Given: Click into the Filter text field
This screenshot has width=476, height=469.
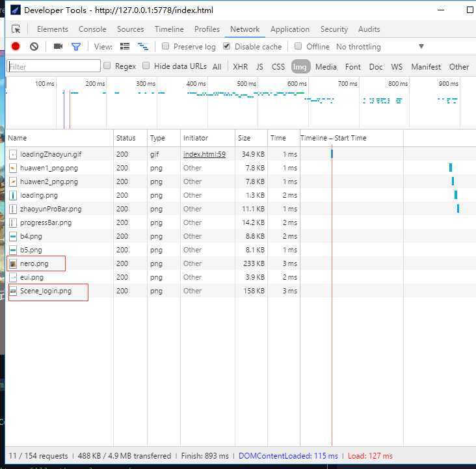Looking at the screenshot, I should (x=54, y=66).
